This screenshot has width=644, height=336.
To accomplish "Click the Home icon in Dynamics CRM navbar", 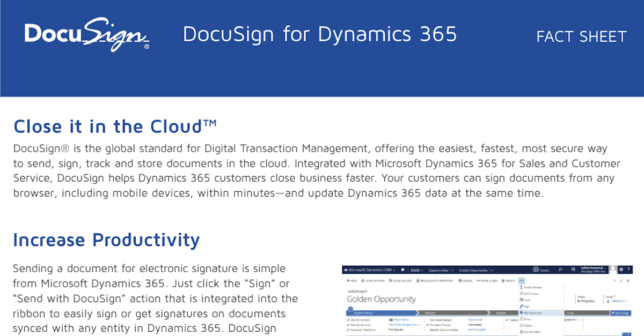I will tap(403, 270).
